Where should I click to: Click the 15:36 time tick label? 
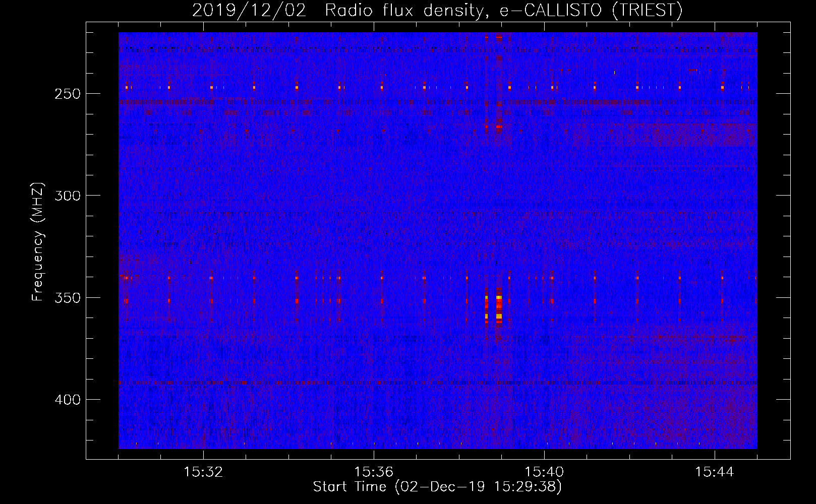(374, 472)
